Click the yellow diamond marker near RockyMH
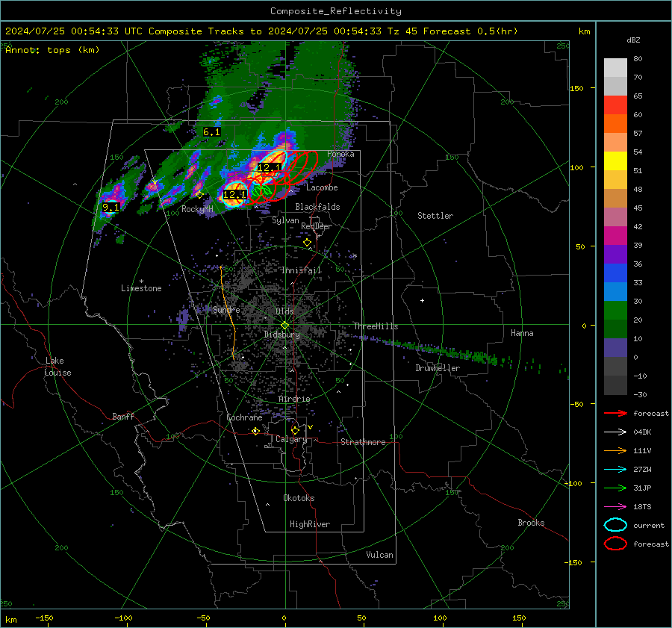Image resolution: width=672 pixels, height=628 pixels. coord(199,195)
